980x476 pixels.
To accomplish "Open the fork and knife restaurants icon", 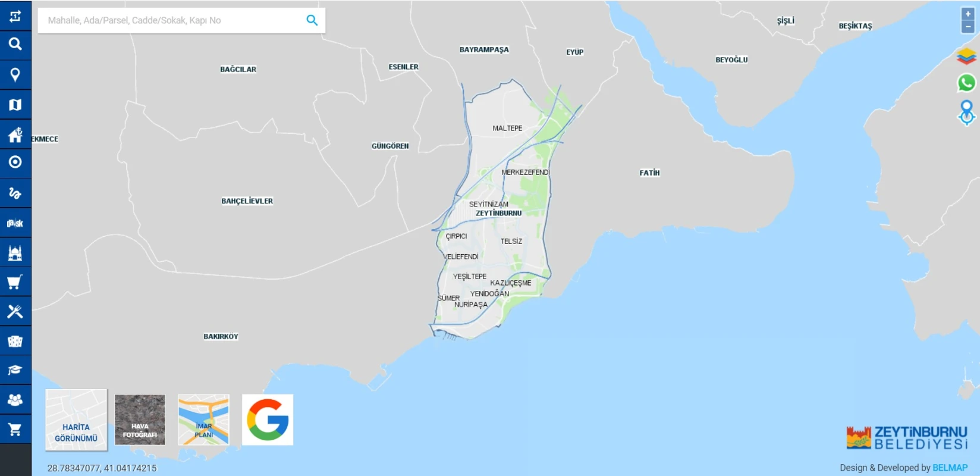I will click(x=15, y=311).
